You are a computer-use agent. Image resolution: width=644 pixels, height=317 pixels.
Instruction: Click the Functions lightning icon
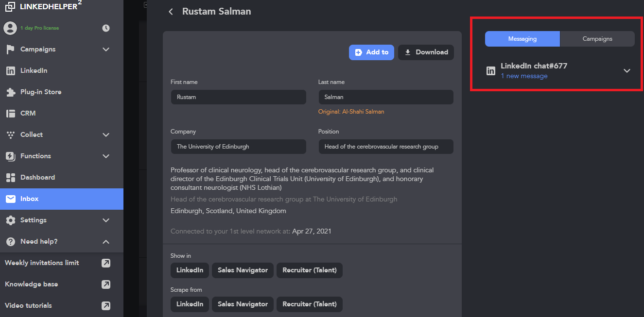click(10, 156)
